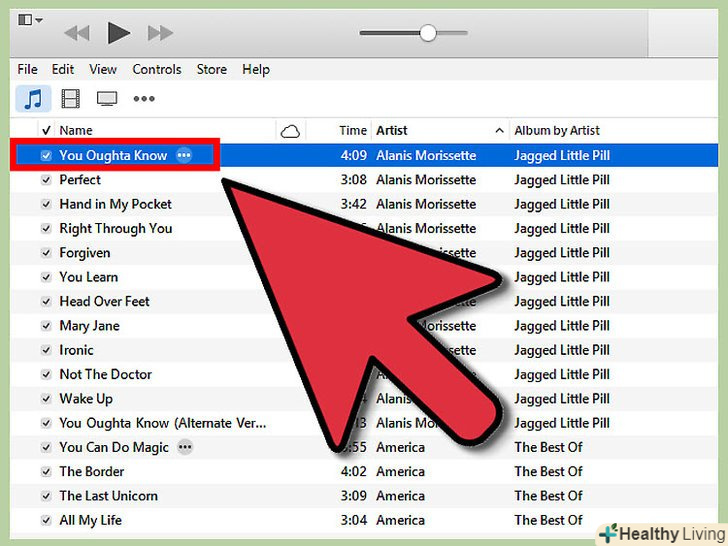Screen dimensions: 728x546
Task: Open more media types ellipsis
Action: [144, 98]
